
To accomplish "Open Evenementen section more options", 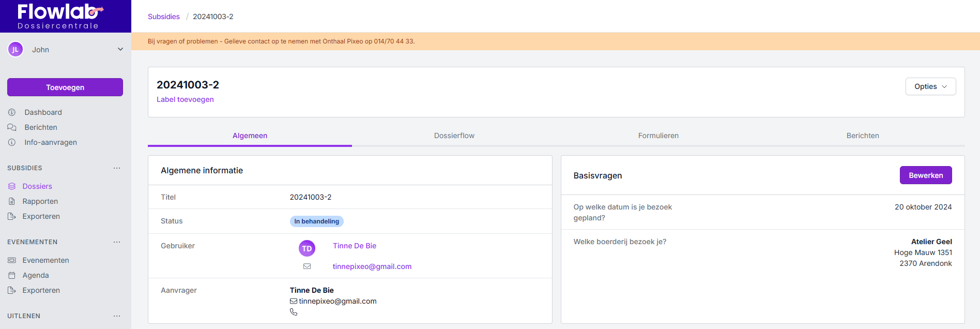I will [117, 242].
